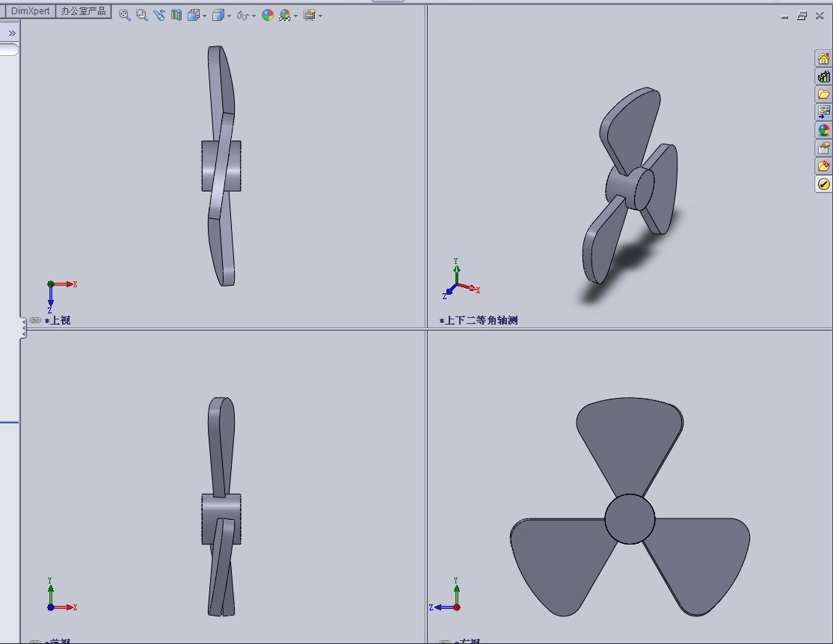Expand the left panel with the » chevron
This screenshot has width=833, height=644.
(x=12, y=34)
